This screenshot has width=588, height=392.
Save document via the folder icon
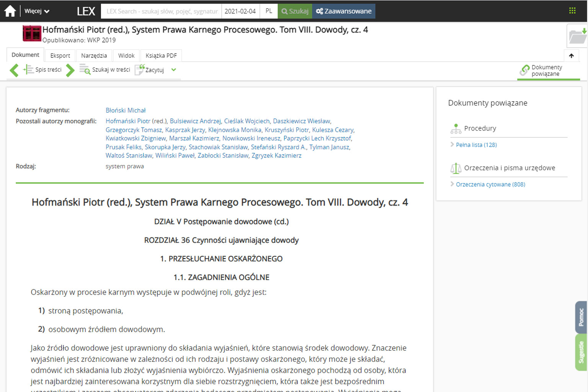pos(577,36)
